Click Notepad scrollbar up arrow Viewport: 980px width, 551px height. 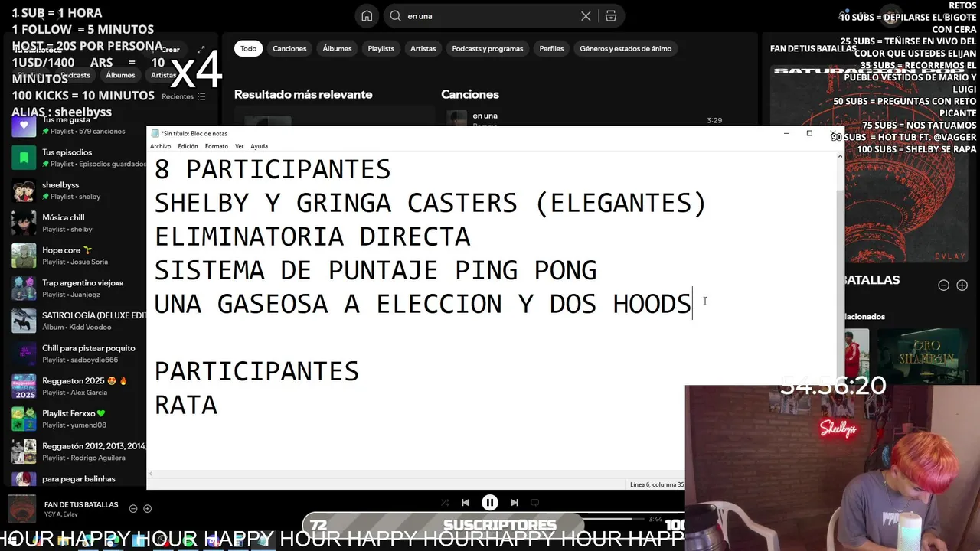pyautogui.click(x=840, y=156)
